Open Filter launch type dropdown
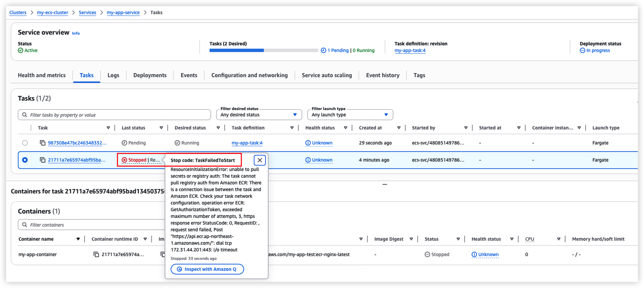This screenshot has width=644, height=288. 350,115
